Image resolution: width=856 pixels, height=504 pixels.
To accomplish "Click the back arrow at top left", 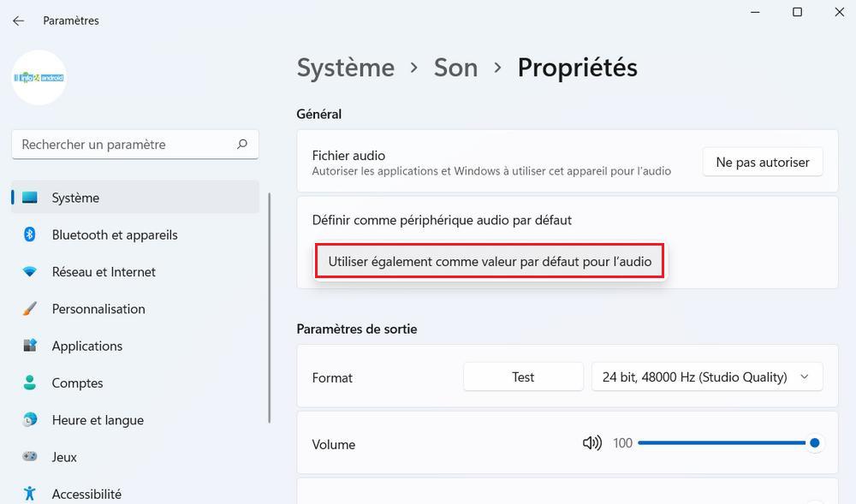I will pos(17,20).
